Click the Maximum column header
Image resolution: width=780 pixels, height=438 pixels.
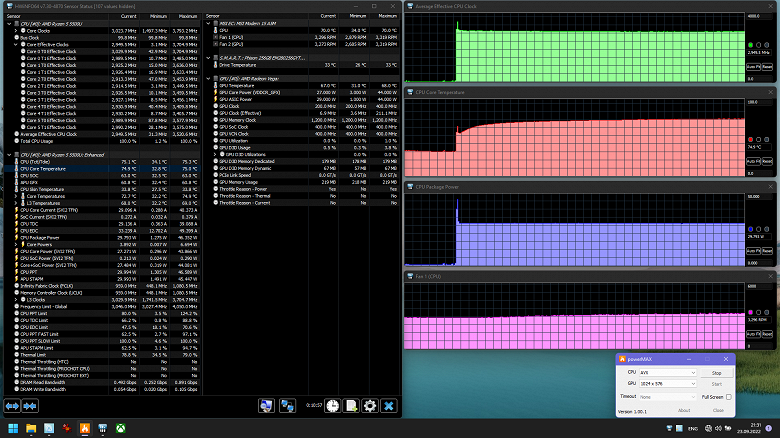187,17
